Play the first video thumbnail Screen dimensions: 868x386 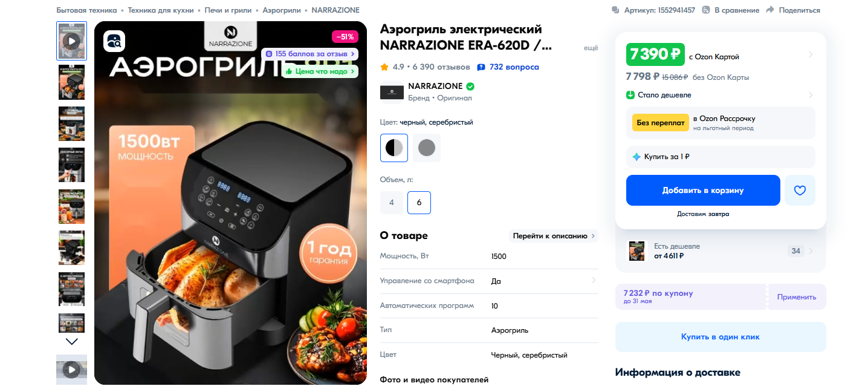point(72,41)
